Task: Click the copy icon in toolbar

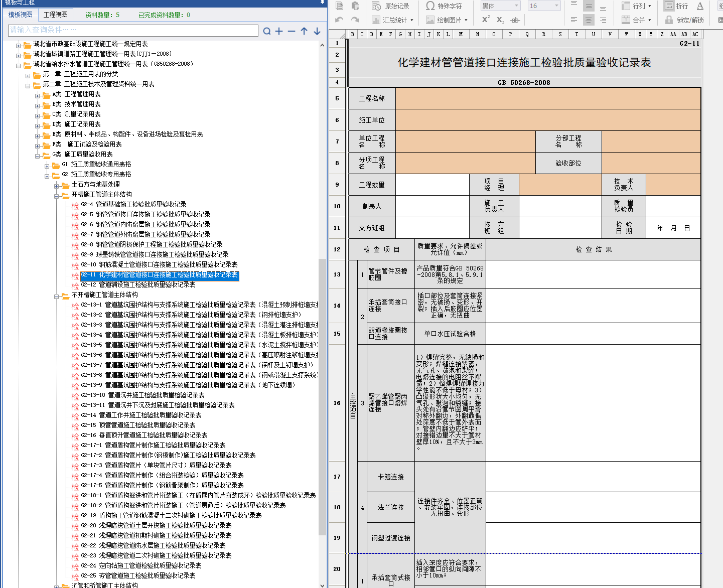Action: click(x=340, y=6)
